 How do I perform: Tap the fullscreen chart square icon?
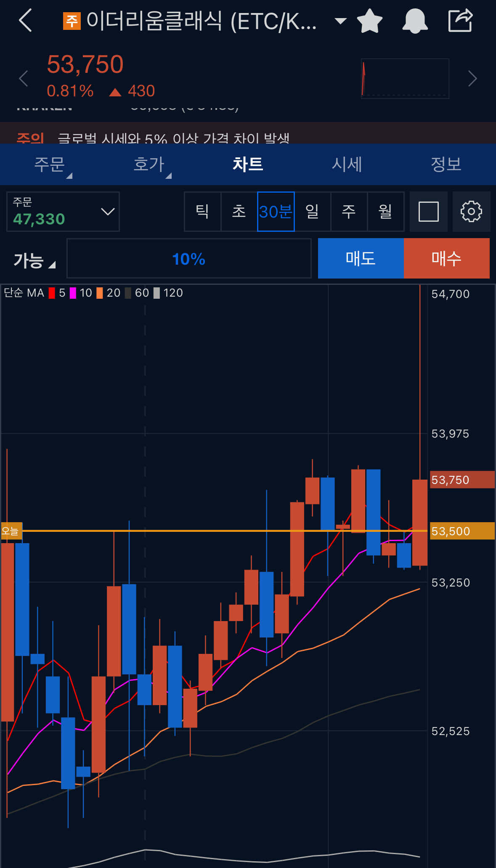point(428,212)
